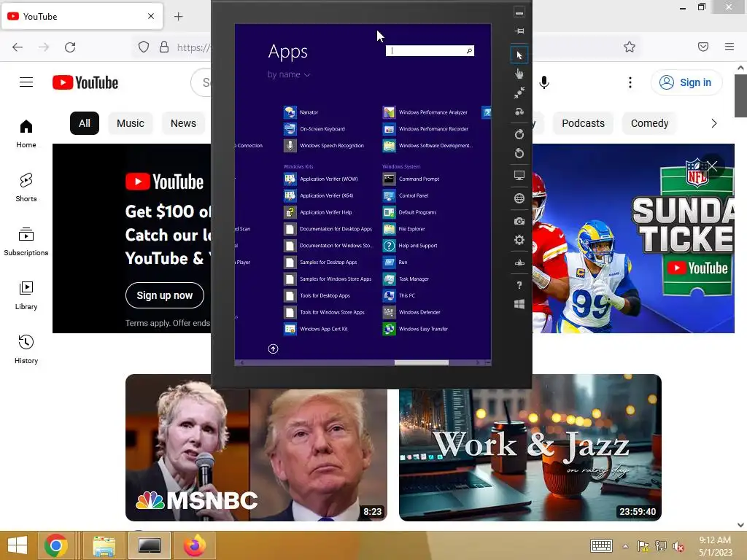The image size is (747, 560).
Task: Open a new Firefox tab
Action: (179, 17)
